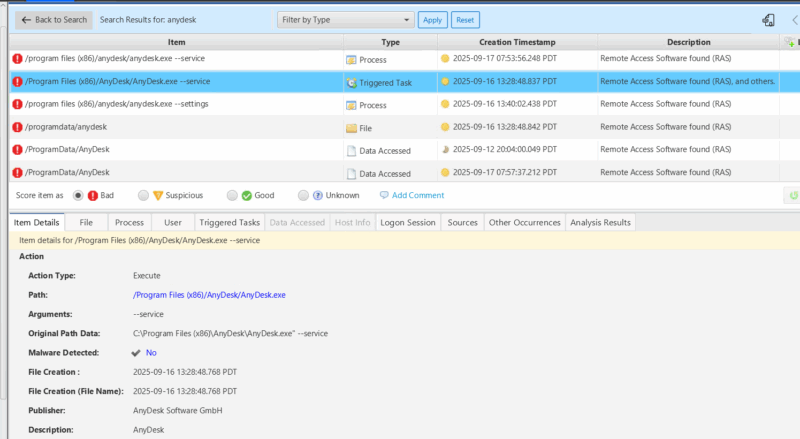Open the Filter by Type dropdown

[345, 20]
